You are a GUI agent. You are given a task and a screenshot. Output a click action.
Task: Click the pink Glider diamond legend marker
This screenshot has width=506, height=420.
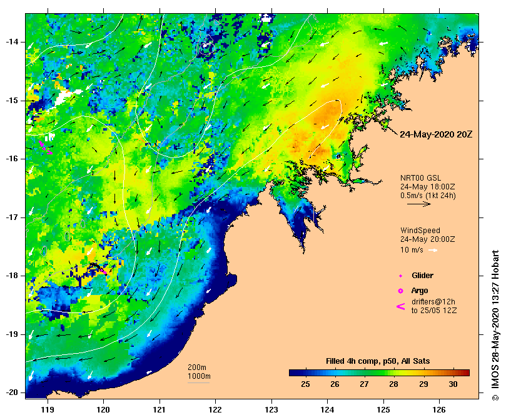(400, 276)
